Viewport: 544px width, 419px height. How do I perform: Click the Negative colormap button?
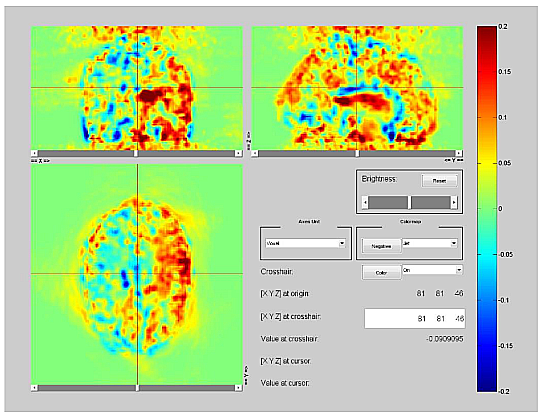pos(381,246)
